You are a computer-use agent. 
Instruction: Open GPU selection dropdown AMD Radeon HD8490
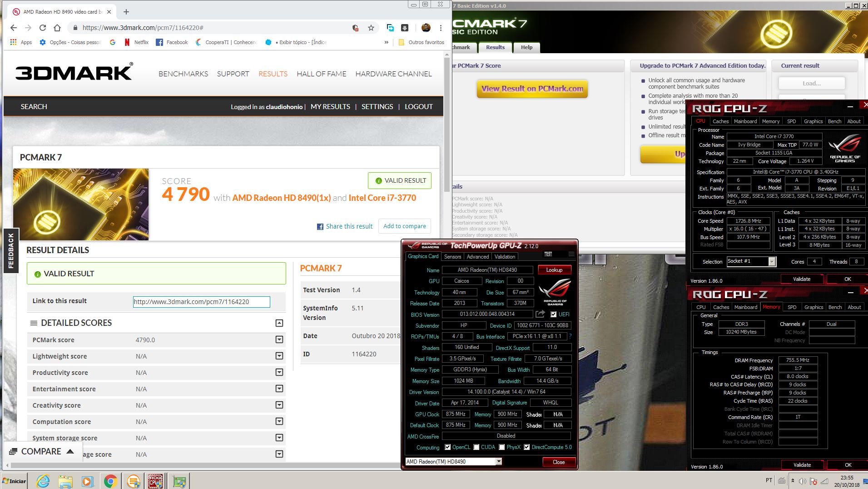[453, 462]
